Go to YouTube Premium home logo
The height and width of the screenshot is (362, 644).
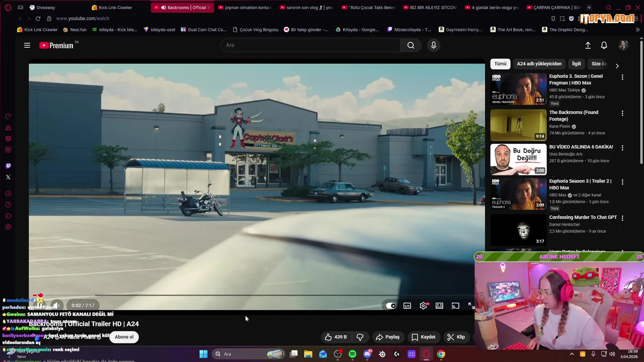click(56, 45)
